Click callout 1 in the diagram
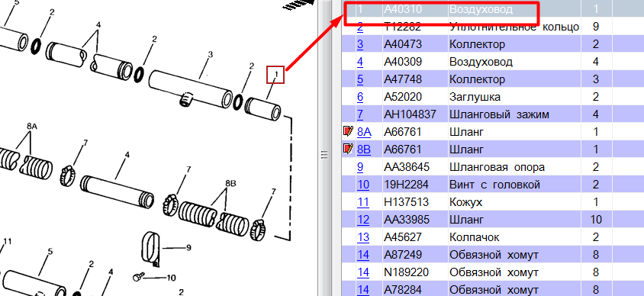Image resolution: width=644 pixels, height=296 pixels. pyautogui.click(x=275, y=75)
